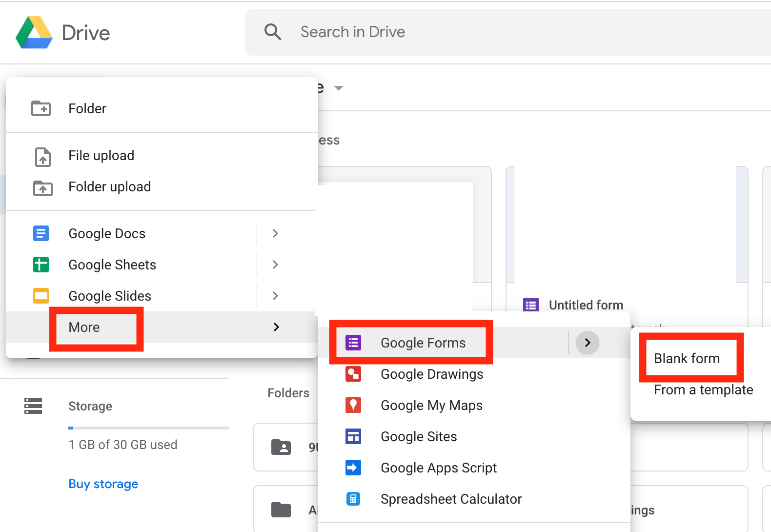The image size is (771, 532).
Task: Click the Storage sidebar icon
Action: 33,406
